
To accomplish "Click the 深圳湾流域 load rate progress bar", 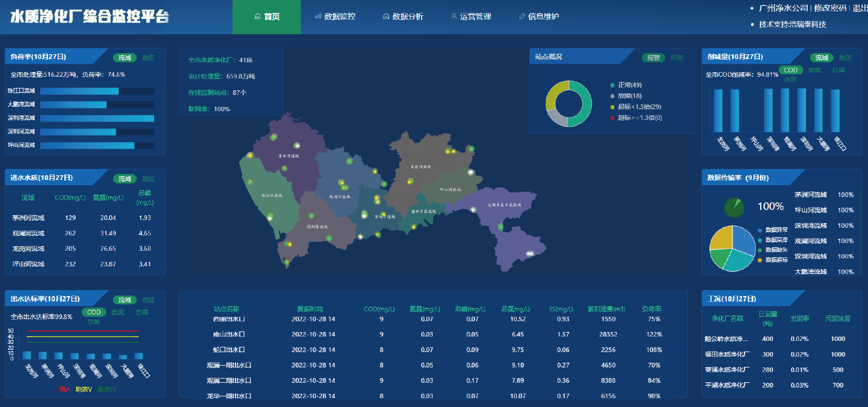I will [97, 118].
